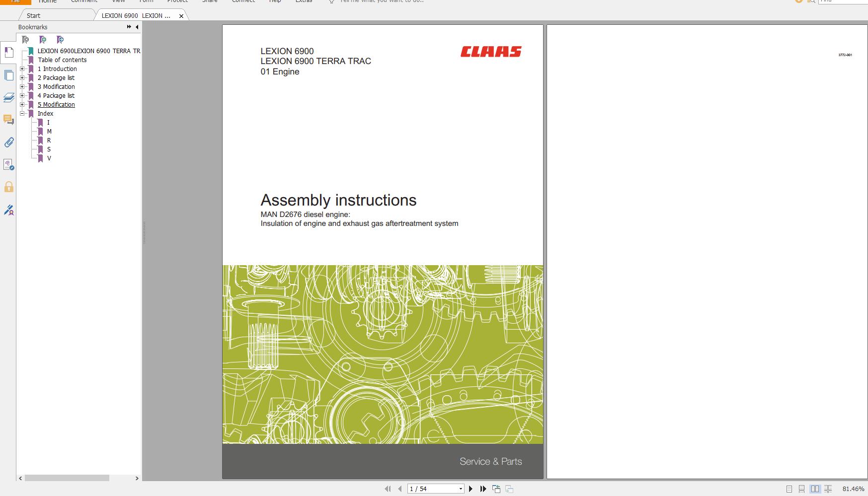Click the delete bookmark icon
868x496 pixels.
[x=25, y=40]
